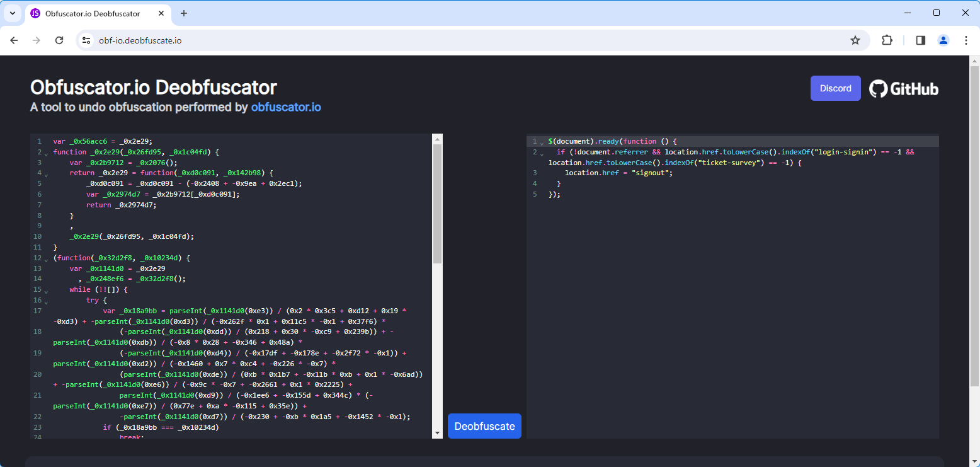Open Chrome three-dot menu

966,40
